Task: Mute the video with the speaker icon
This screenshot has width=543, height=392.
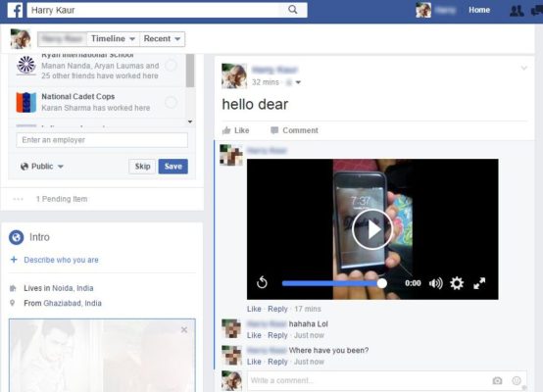Action: point(435,283)
